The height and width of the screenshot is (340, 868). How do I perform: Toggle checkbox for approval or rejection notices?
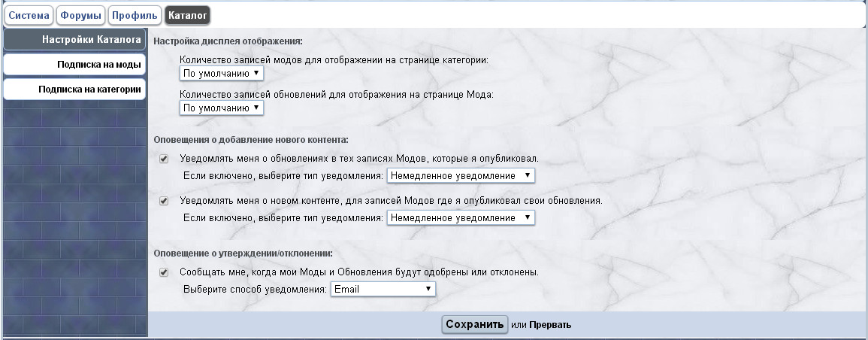tap(164, 272)
